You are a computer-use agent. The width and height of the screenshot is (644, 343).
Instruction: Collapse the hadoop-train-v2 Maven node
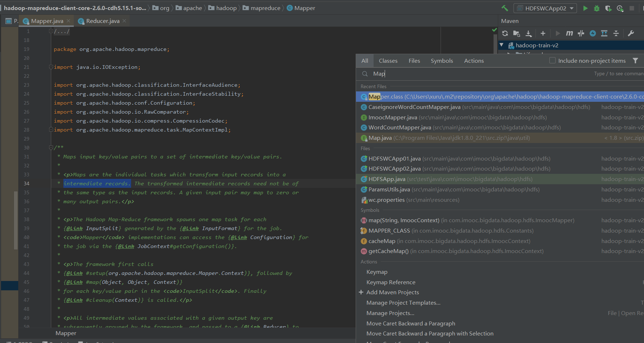(502, 45)
